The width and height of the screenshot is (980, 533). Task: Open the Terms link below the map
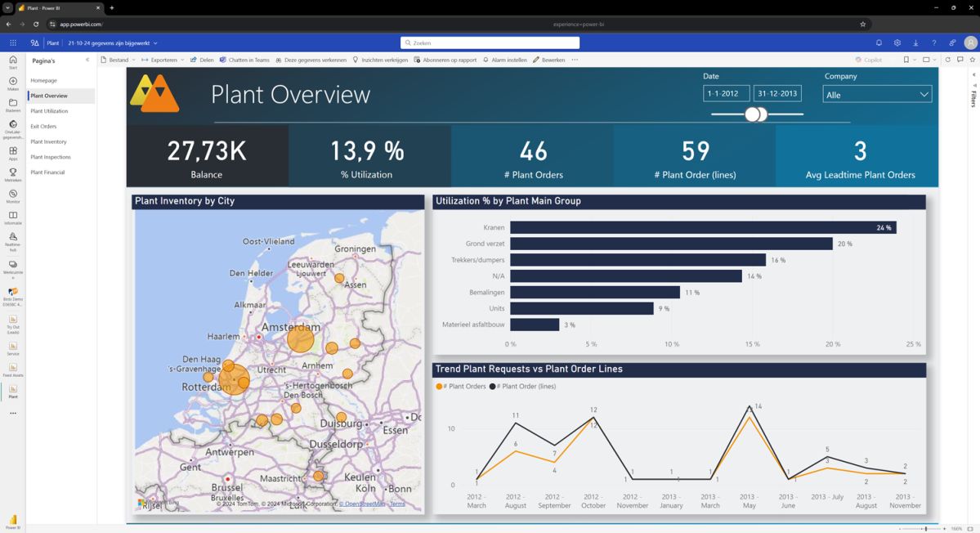397,504
